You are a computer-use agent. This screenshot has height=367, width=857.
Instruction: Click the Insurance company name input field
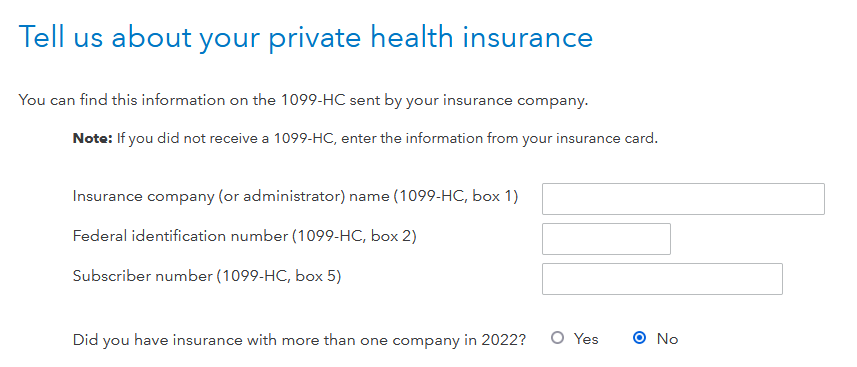[683, 199]
